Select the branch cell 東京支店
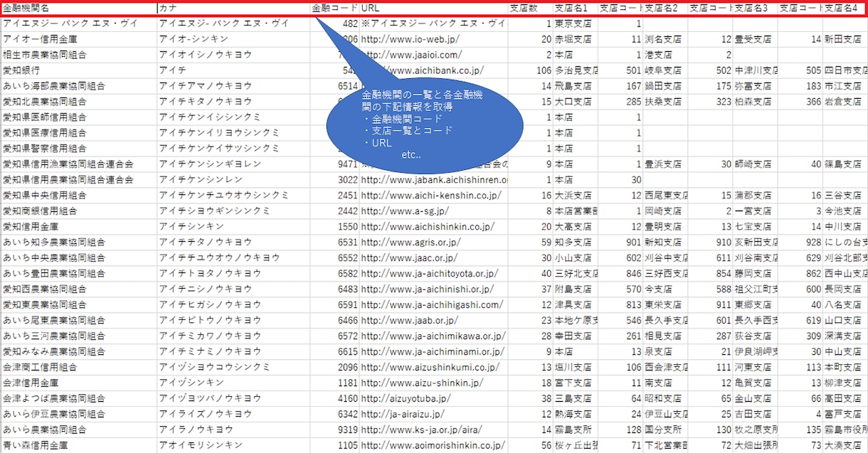 [x=575, y=23]
